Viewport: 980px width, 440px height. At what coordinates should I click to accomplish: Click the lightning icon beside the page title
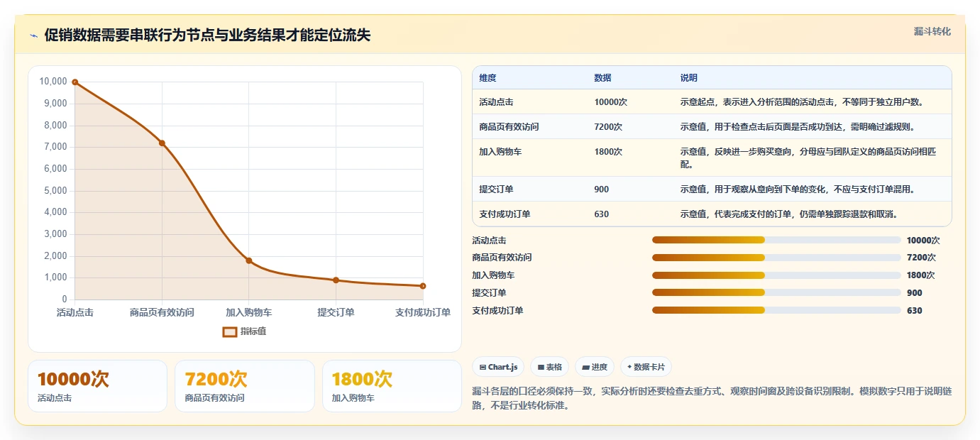33,36
